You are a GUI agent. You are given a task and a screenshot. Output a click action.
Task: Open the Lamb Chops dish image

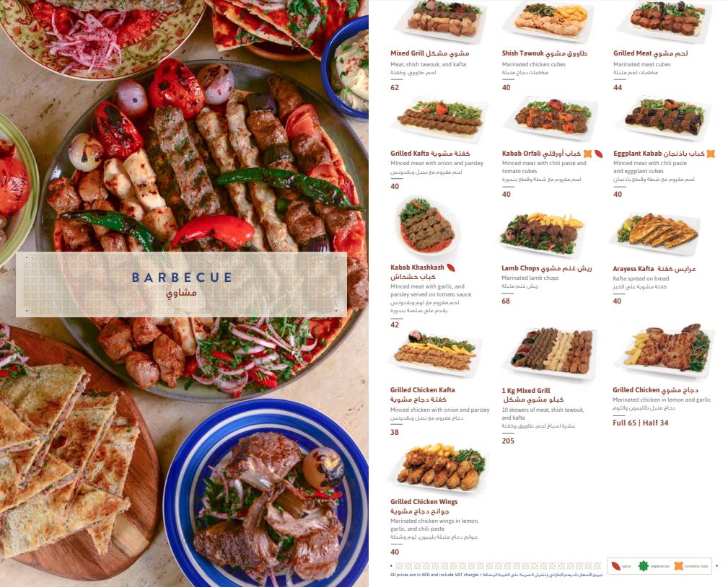(x=543, y=235)
